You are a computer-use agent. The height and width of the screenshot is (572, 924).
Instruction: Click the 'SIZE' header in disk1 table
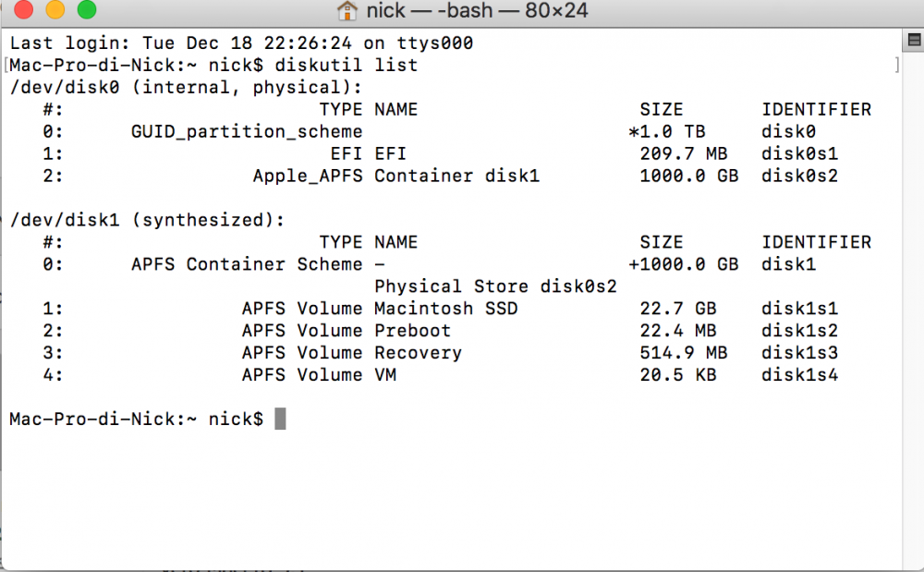pos(662,242)
